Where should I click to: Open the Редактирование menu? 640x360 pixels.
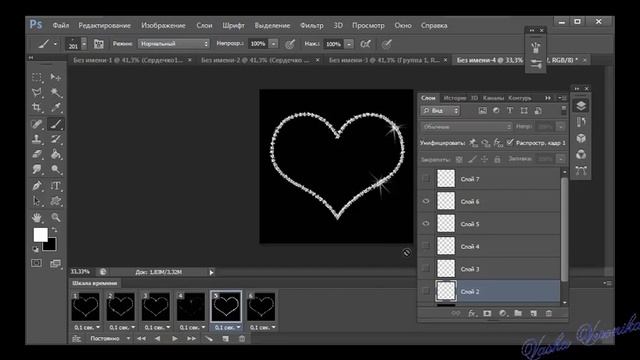[x=104, y=25]
